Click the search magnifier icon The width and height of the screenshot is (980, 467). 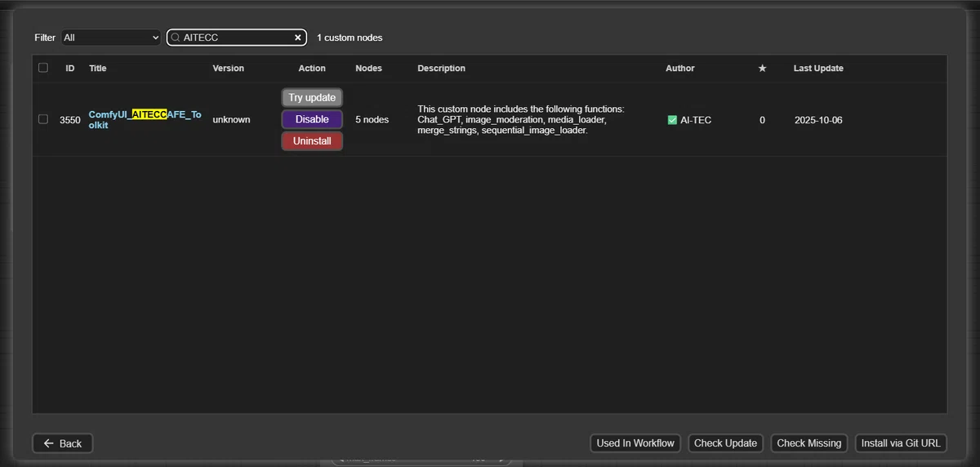[175, 38]
